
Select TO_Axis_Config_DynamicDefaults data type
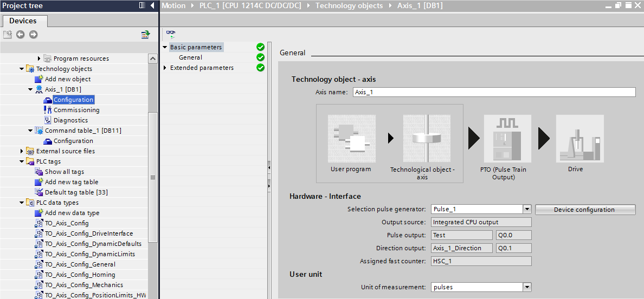coord(93,244)
